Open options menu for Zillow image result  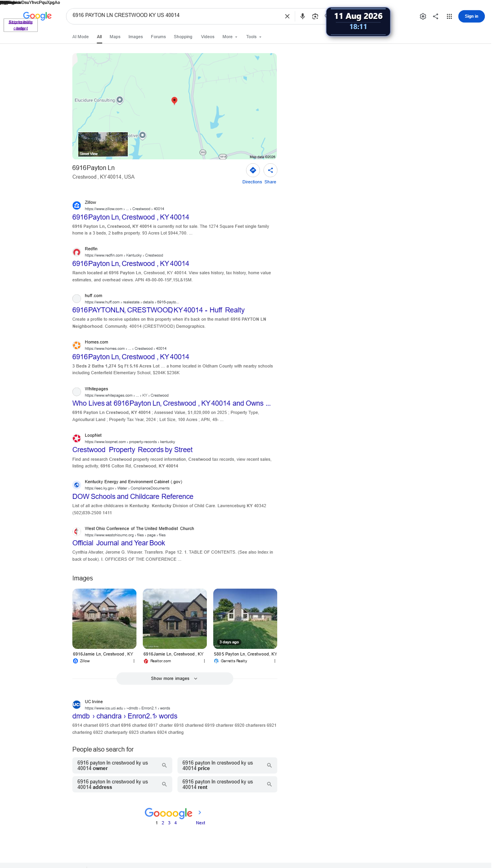(134, 661)
